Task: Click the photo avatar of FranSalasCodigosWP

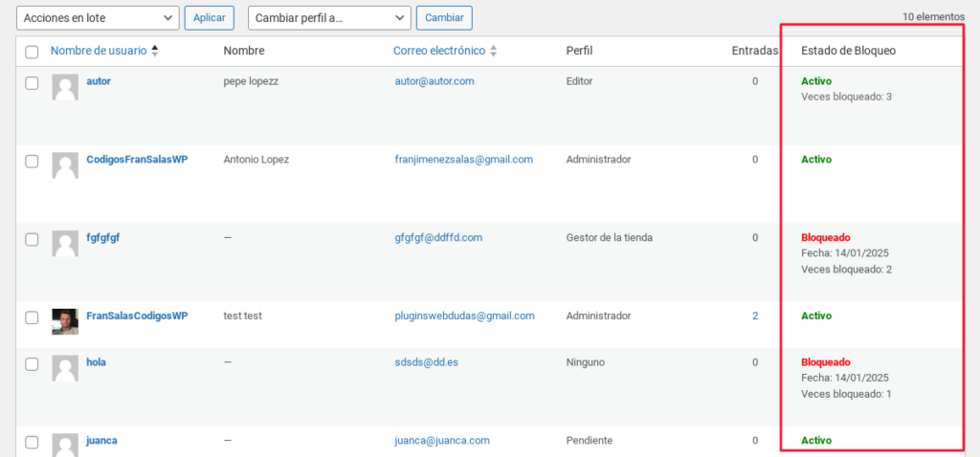Action: click(65, 321)
